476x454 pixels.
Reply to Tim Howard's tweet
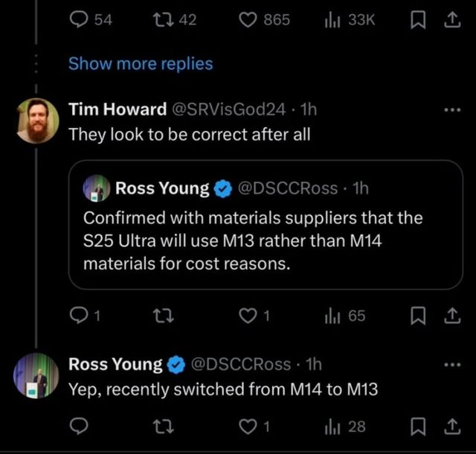[77, 316]
